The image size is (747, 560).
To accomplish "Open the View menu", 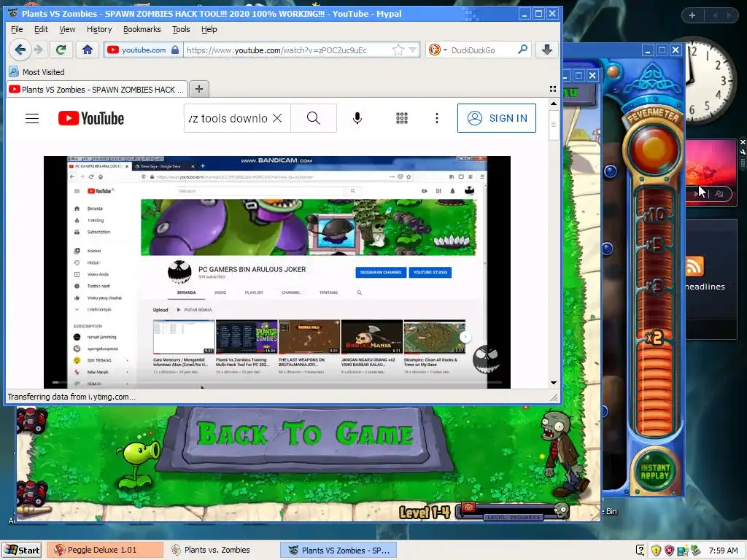I will [67, 29].
